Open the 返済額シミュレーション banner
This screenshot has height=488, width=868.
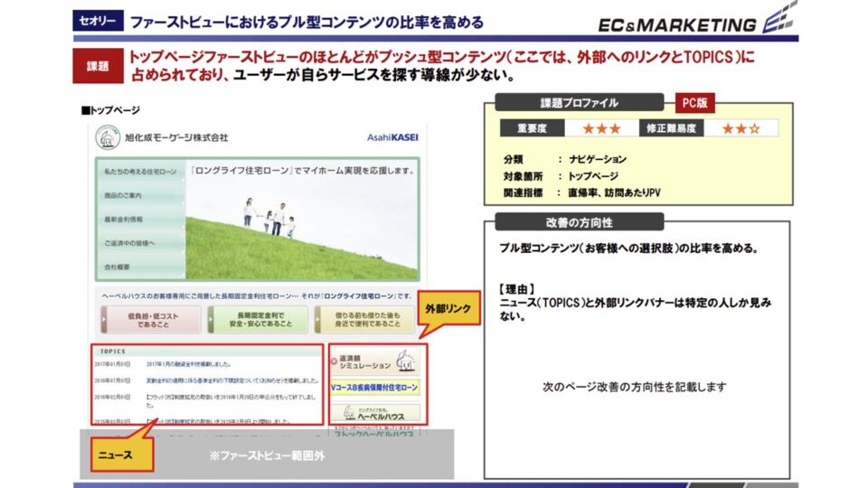(x=374, y=361)
